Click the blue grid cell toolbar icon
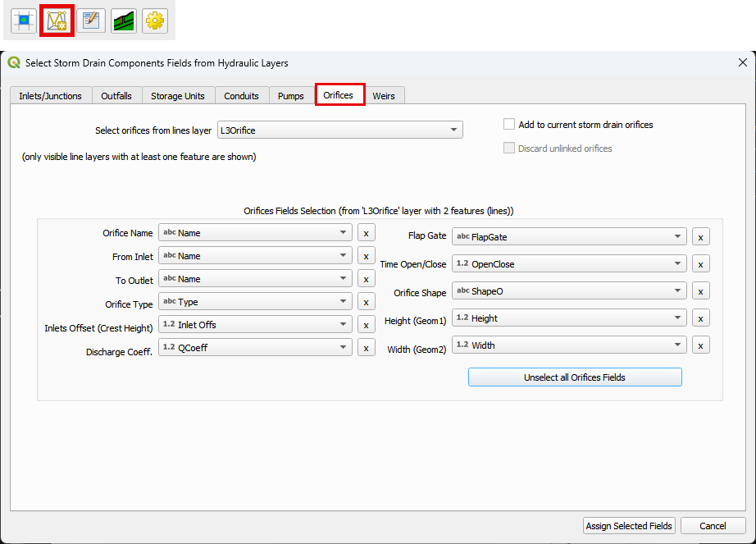756x544 pixels. click(x=24, y=21)
